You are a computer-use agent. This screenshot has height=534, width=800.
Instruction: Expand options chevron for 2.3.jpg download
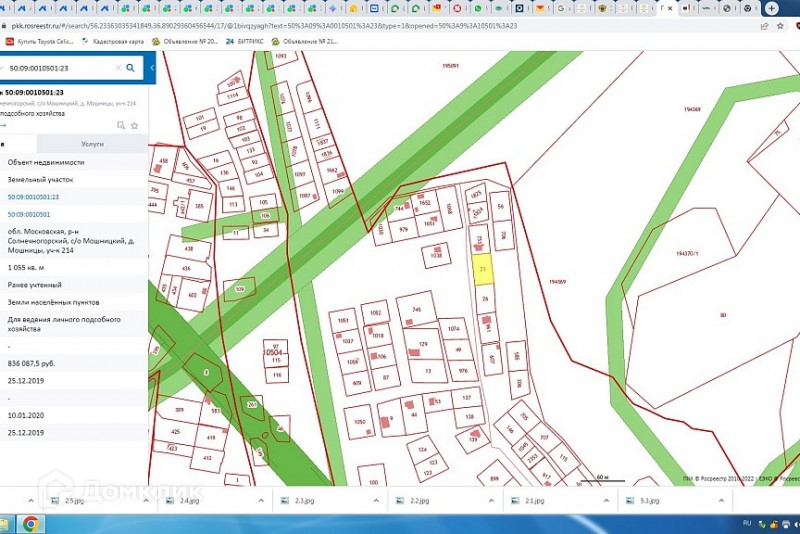376,501
